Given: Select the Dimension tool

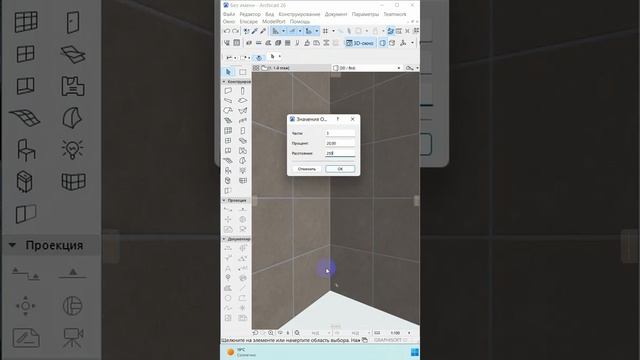Looking at the screenshot, I should [x=228, y=248].
